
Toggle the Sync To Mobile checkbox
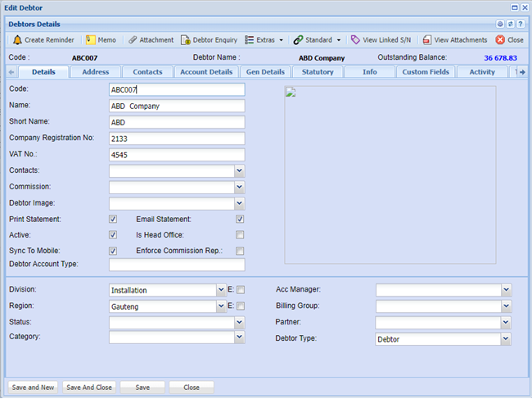click(x=113, y=251)
